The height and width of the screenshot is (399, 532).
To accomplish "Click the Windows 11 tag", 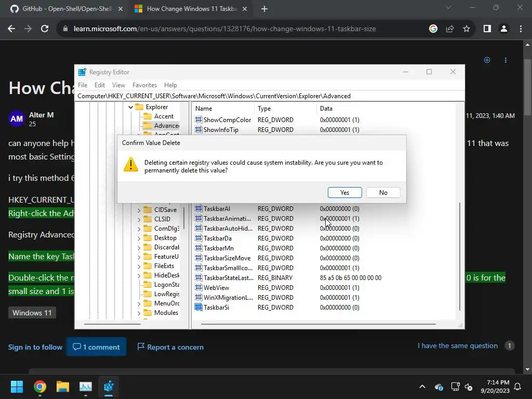I will pos(32,312).
